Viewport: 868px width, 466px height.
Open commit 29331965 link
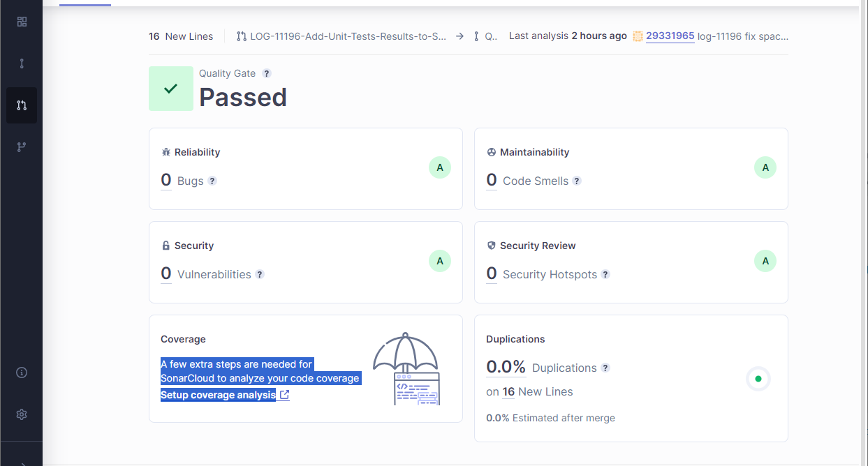tap(670, 36)
